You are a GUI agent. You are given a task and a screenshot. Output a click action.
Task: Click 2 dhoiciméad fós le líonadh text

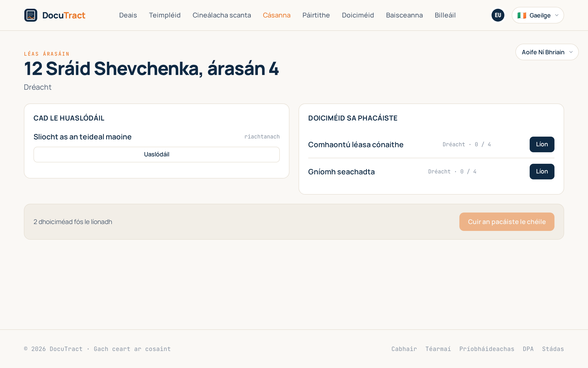(x=73, y=222)
